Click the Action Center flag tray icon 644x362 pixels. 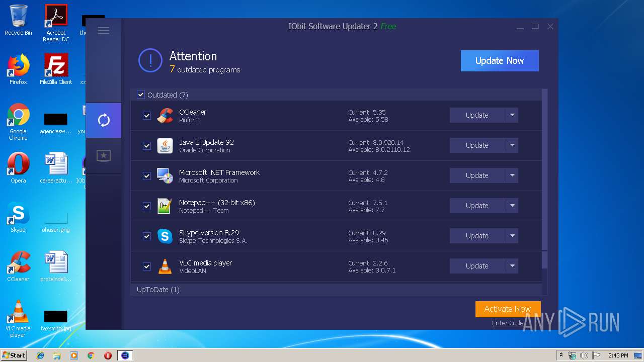596,355
